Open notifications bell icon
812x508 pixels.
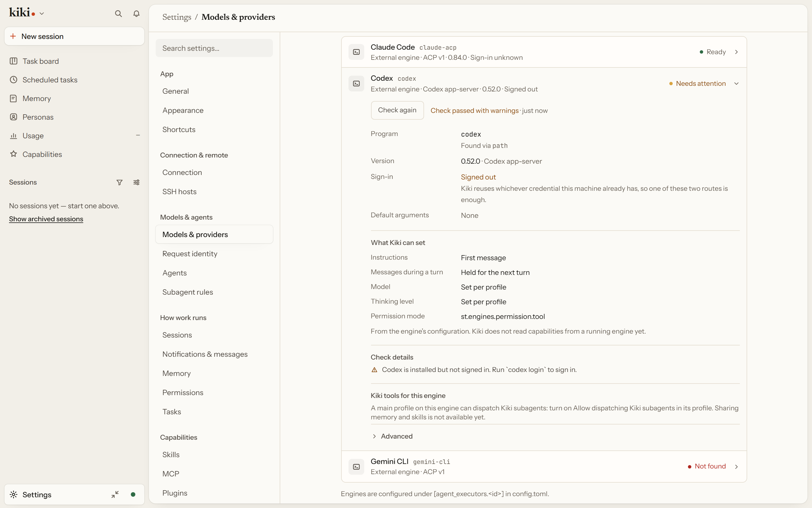[136, 14]
